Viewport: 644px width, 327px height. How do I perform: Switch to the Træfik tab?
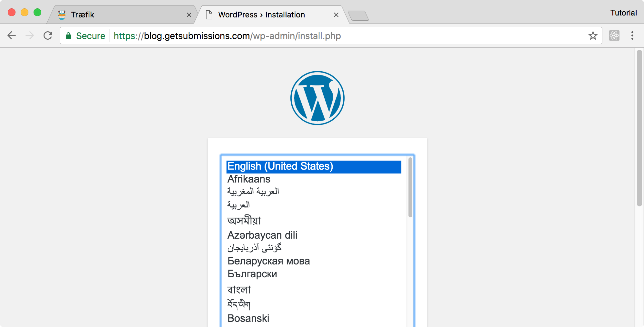[123, 15]
